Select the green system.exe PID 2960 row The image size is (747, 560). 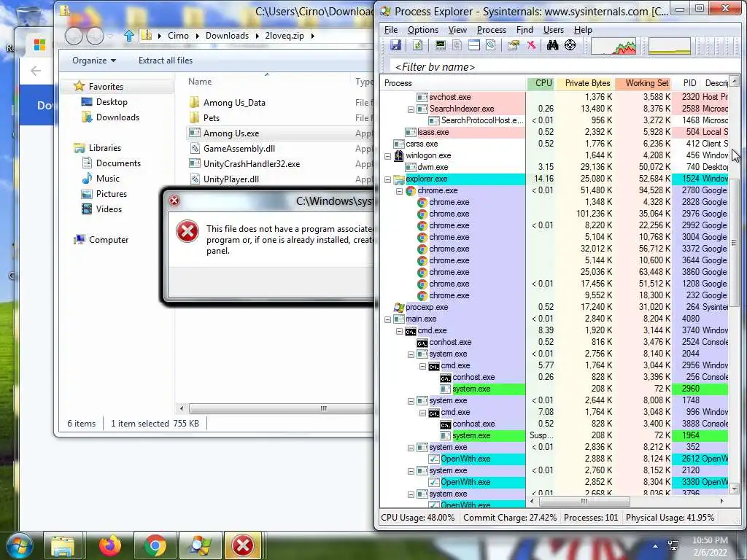(555, 389)
